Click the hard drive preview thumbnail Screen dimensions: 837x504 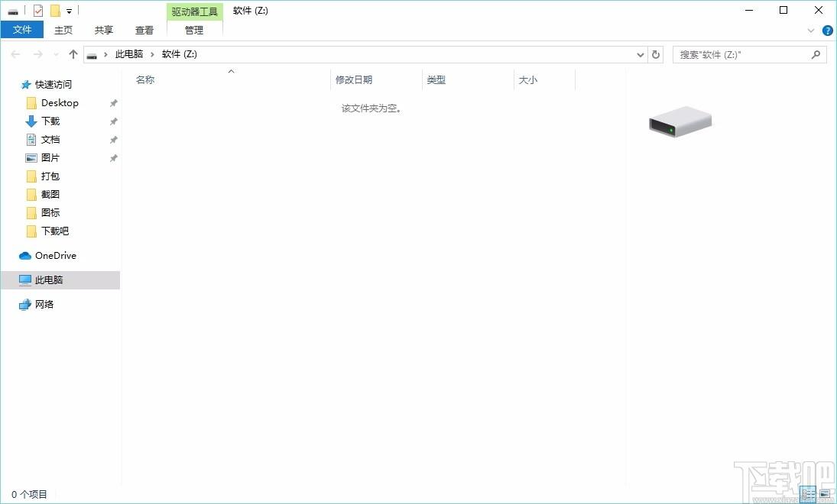click(680, 121)
